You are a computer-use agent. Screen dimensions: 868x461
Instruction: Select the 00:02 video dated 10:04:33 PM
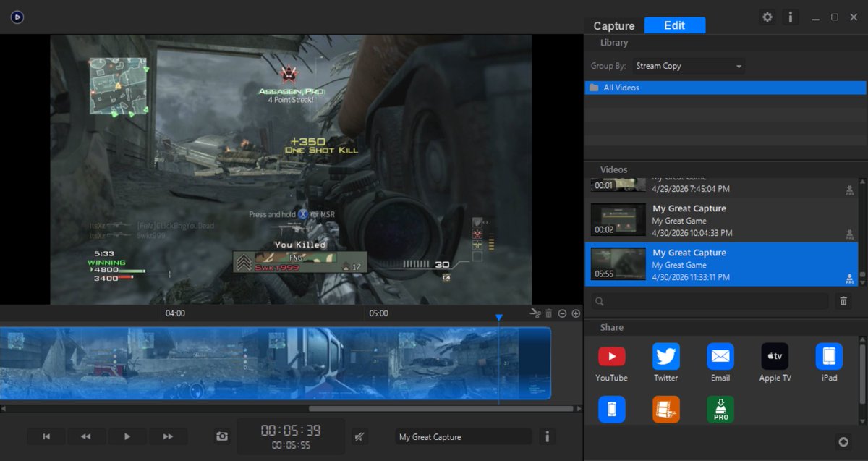[722, 221]
